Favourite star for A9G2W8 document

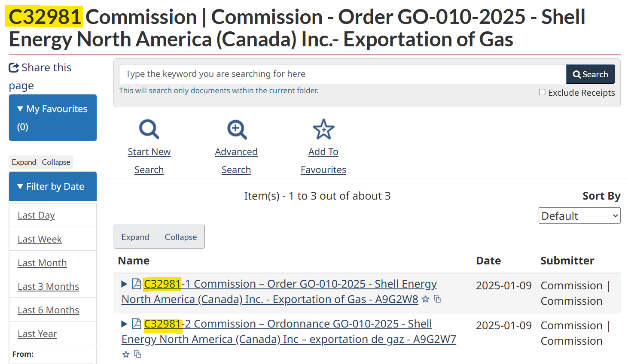pyautogui.click(x=426, y=299)
